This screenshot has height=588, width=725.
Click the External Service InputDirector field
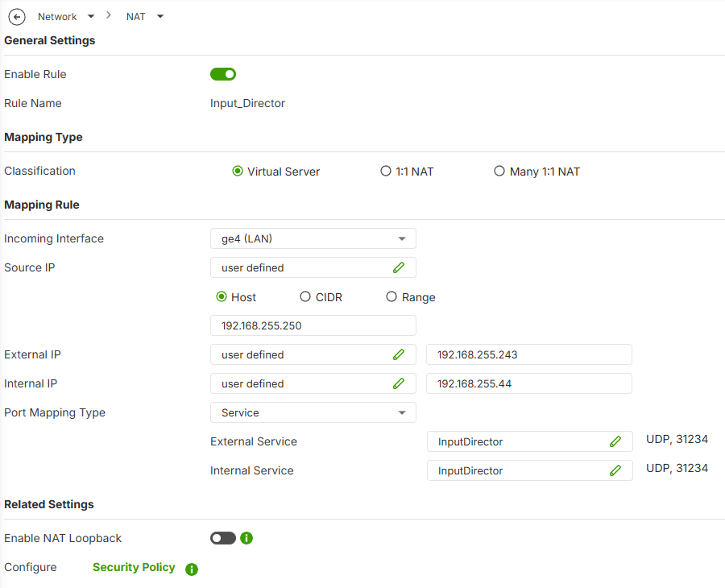[x=530, y=441]
